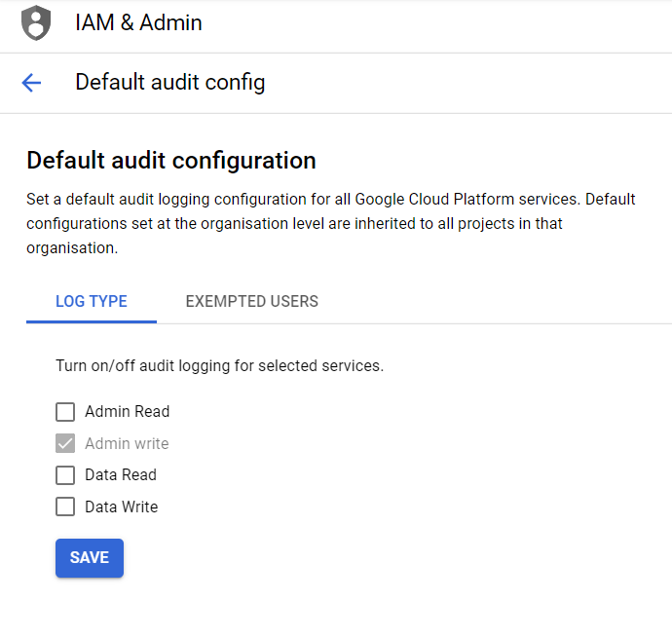Viewport: 672px width, 638px height.
Task: Click 'Google Cloud Platform services' in the description
Action: 467,200
